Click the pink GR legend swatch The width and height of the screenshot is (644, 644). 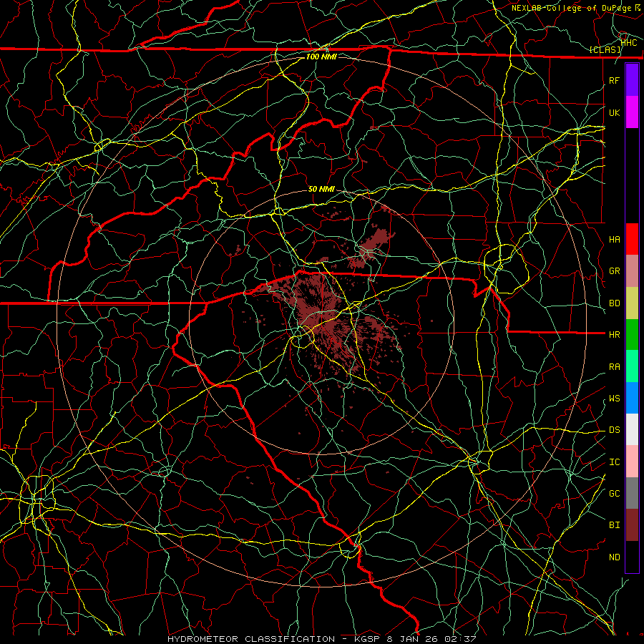click(x=632, y=271)
